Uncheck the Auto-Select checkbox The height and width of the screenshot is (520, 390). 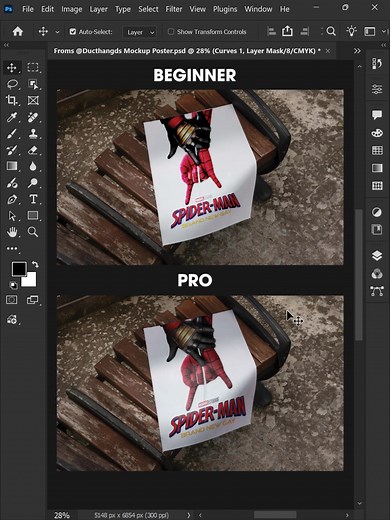(73, 32)
